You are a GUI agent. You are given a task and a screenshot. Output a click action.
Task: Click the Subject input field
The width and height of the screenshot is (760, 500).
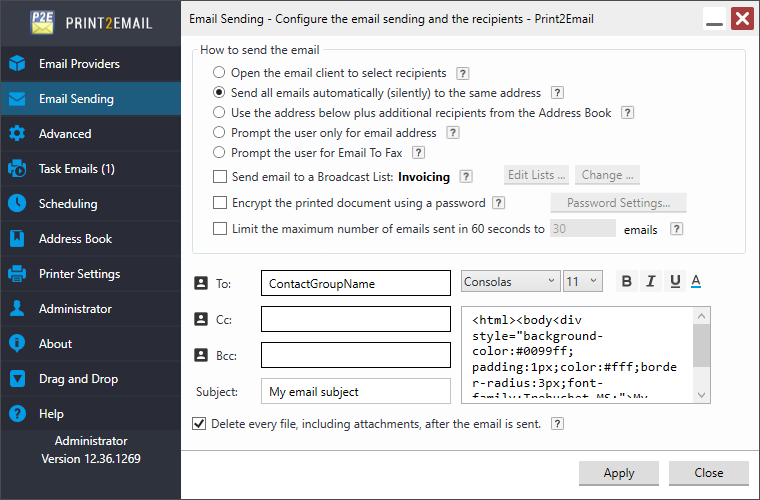click(x=355, y=391)
